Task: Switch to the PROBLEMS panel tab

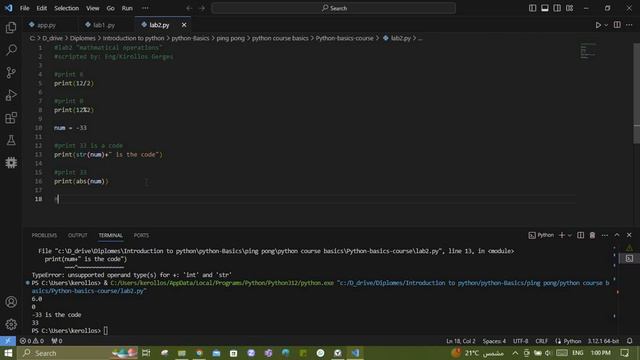Action: (x=44, y=236)
